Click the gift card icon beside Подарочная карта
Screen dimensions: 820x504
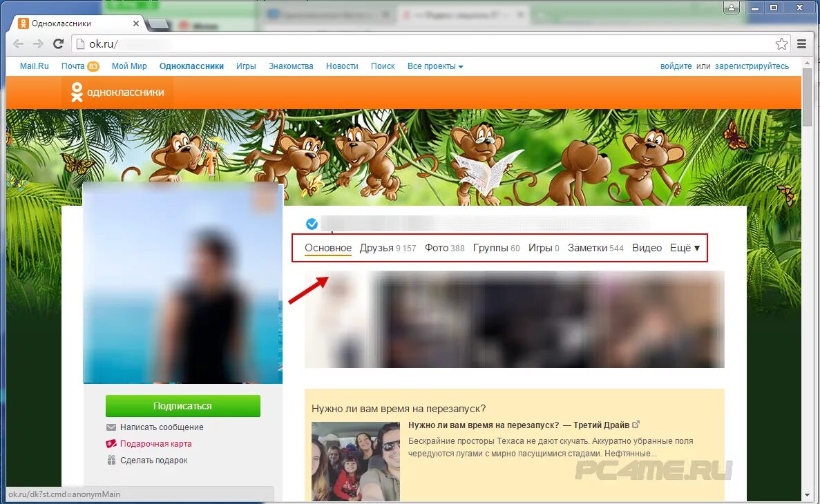[111, 444]
